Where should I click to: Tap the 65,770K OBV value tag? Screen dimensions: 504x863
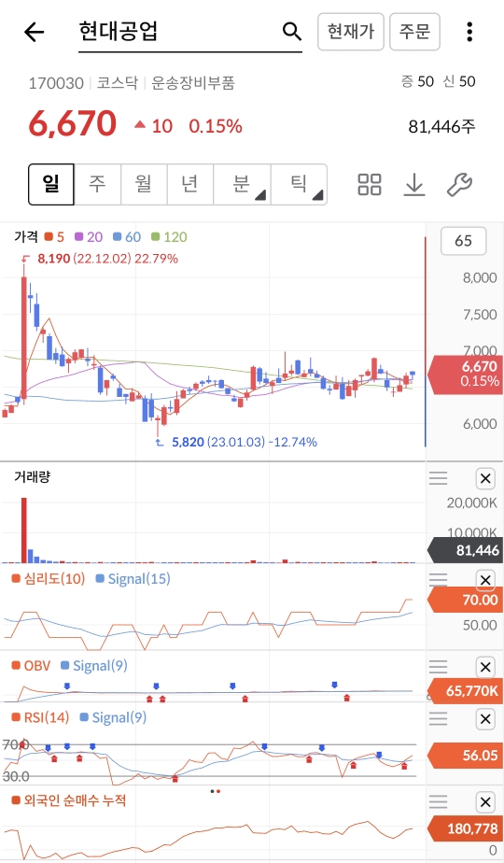(x=465, y=691)
